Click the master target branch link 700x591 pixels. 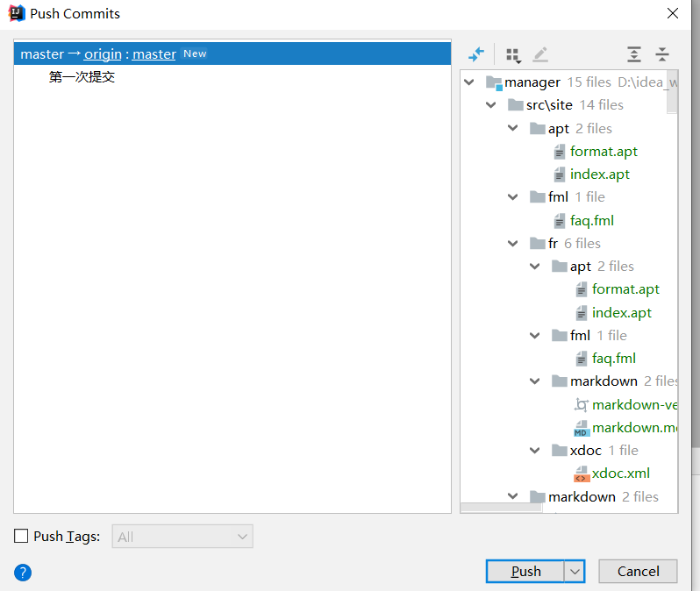tap(154, 54)
